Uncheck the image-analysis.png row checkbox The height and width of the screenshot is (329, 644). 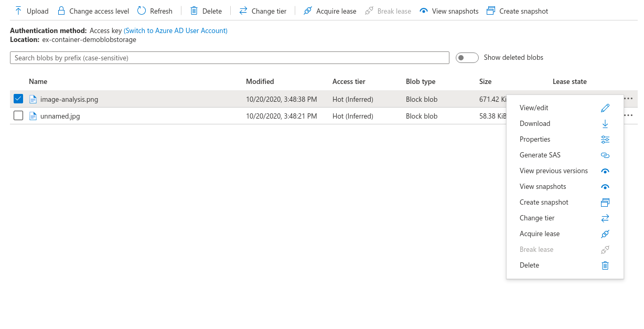click(x=18, y=99)
